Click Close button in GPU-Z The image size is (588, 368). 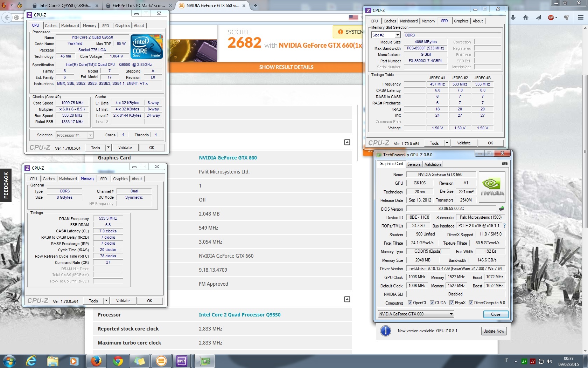[496, 314]
